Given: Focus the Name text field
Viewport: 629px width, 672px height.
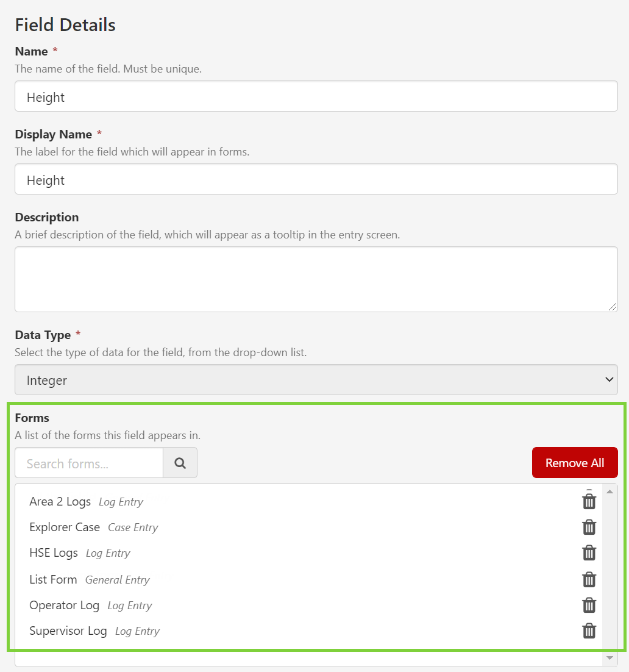Looking at the screenshot, I should pos(316,97).
